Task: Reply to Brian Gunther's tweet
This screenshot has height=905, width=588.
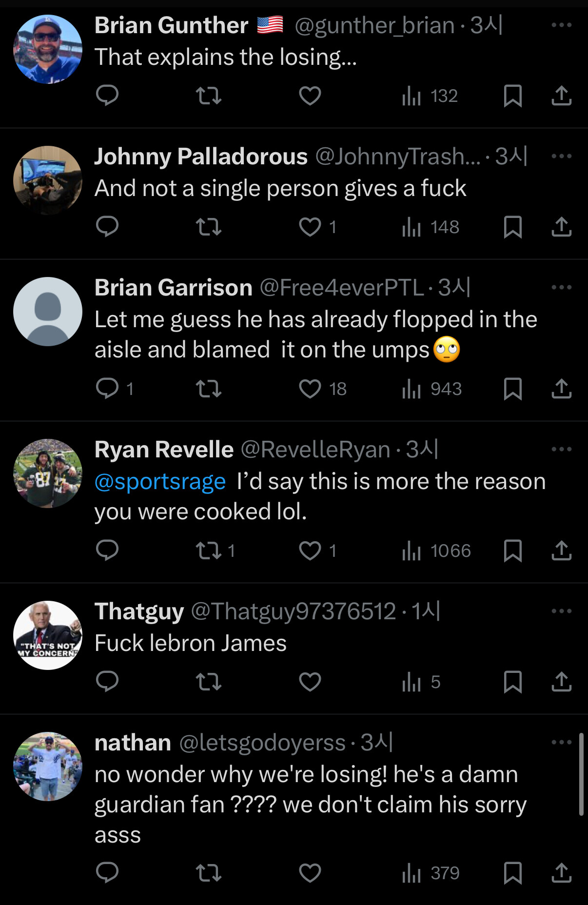Action: tap(107, 96)
